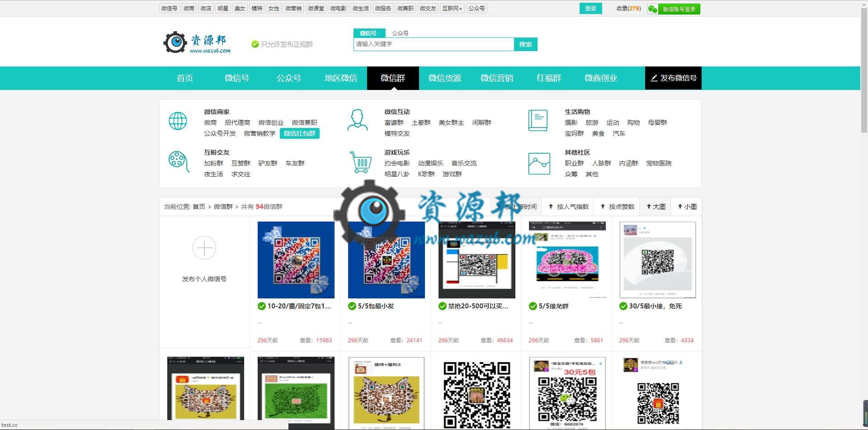Click the 微电影 top tag

[338, 8]
